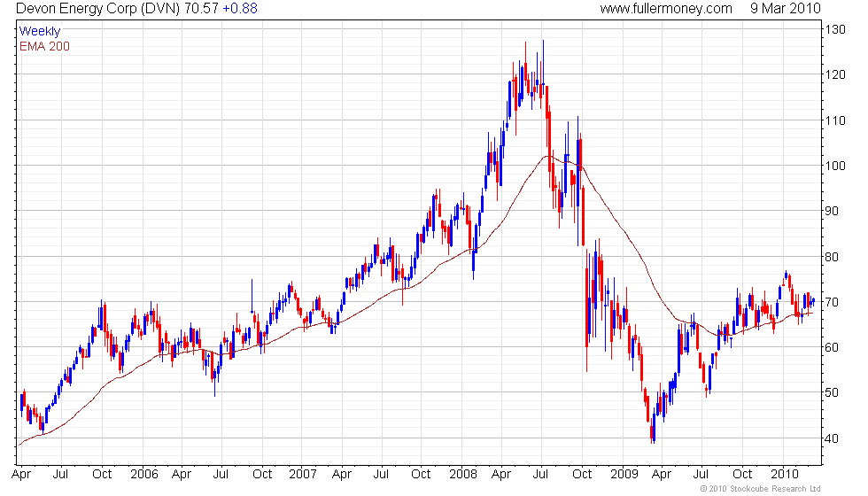Click the 70.57 last price value
868x496 pixels.
click(x=202, y=8)
